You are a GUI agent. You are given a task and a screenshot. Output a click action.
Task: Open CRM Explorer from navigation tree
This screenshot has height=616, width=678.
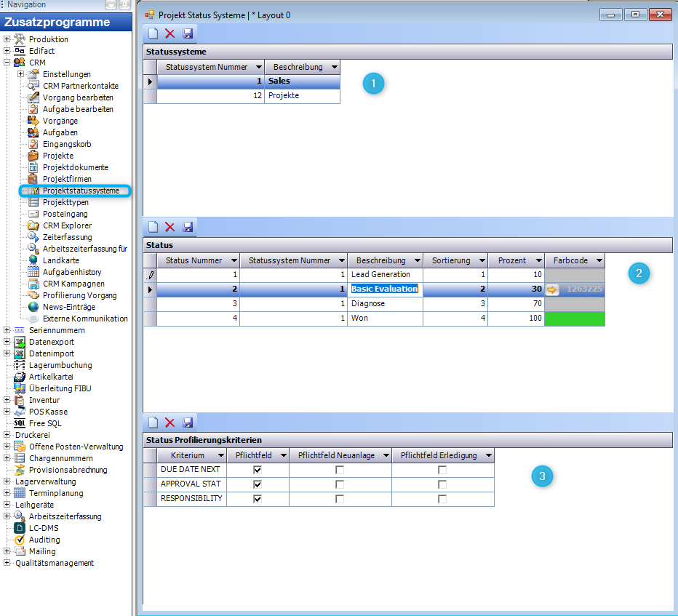point(67,225)
